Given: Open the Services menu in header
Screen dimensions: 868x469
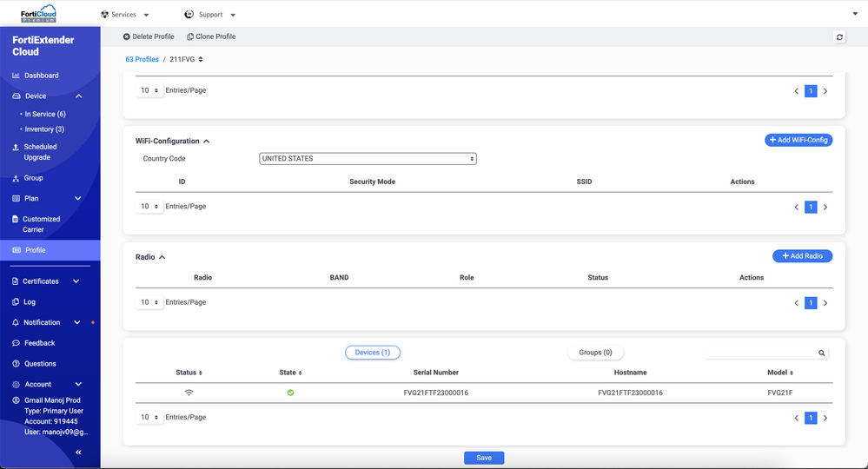Looking at the screenshot, I should click(125, 15).
